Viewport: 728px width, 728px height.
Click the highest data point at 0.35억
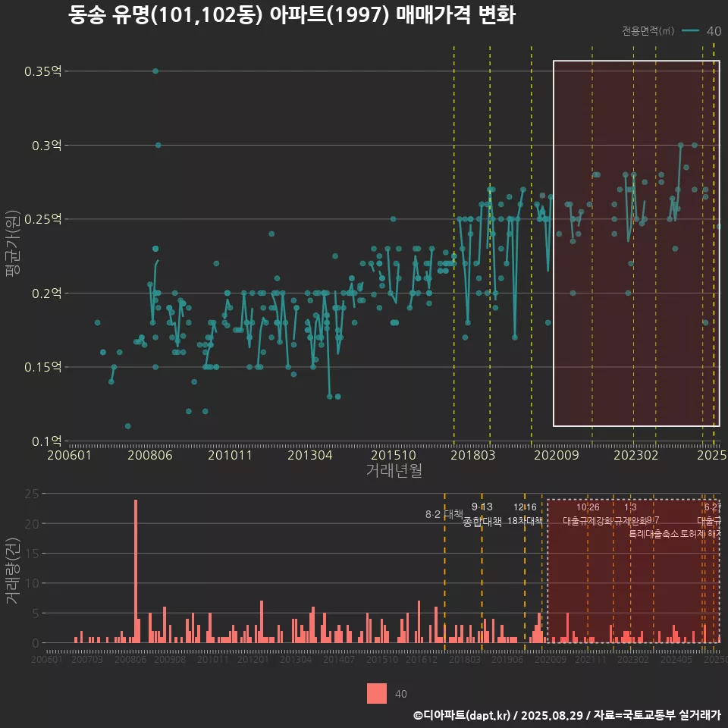(x=155, y=71)
